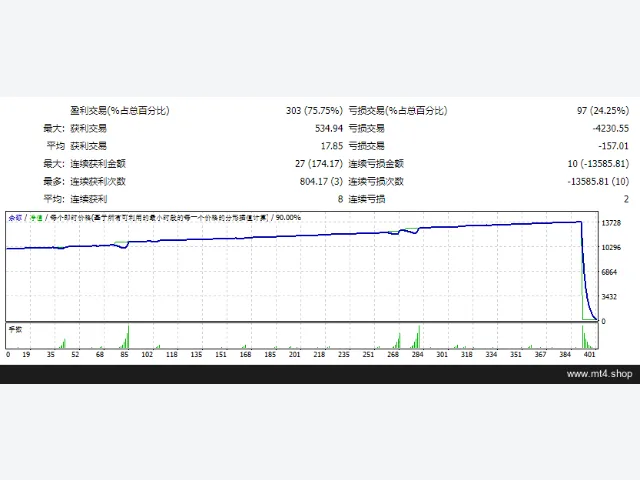Click the x-axis tick label 85
The height and width of the screenshot is (480, 640).
(124, 355)
